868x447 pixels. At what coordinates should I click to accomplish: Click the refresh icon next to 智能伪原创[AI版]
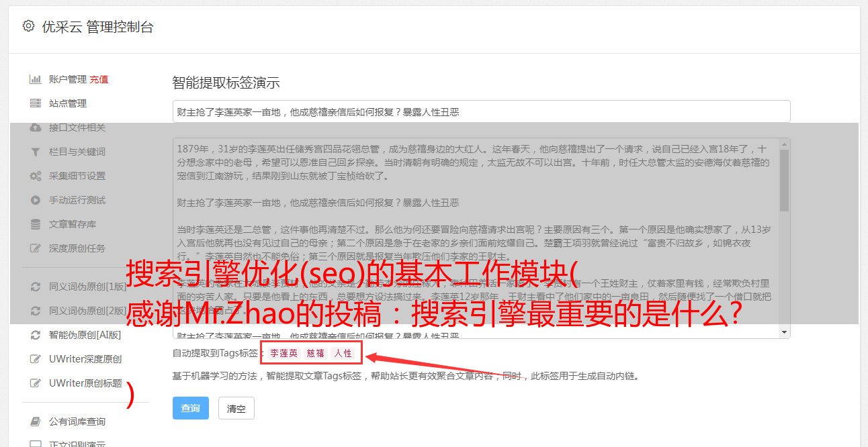pos(35,334)
